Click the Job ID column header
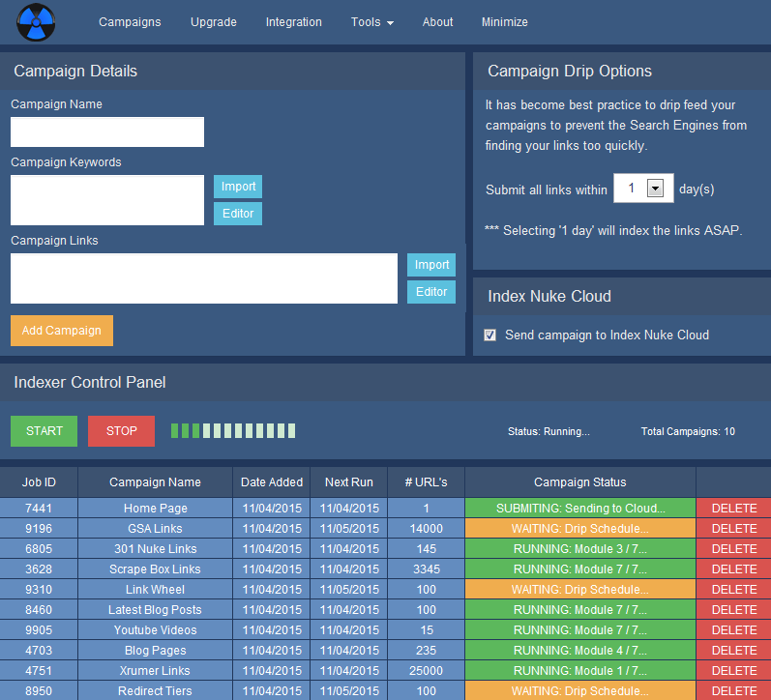771x700 pixels. [x=39, y=482]
